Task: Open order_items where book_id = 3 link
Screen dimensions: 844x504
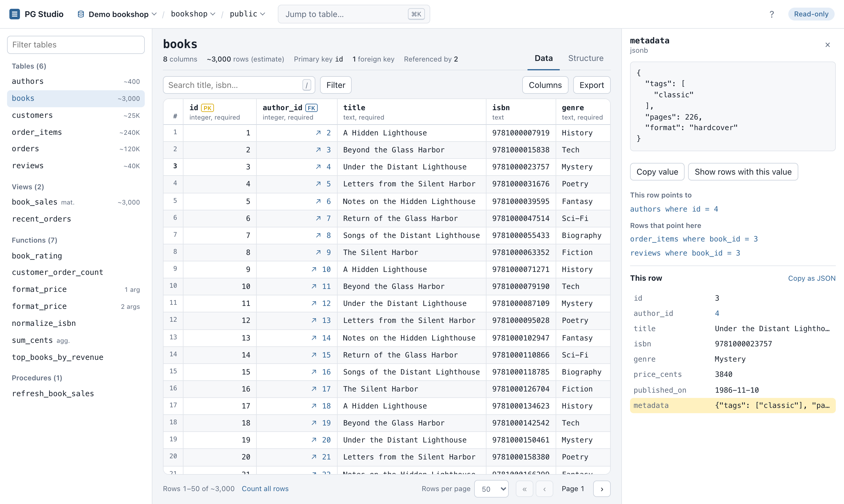Action: coord(694,239)
